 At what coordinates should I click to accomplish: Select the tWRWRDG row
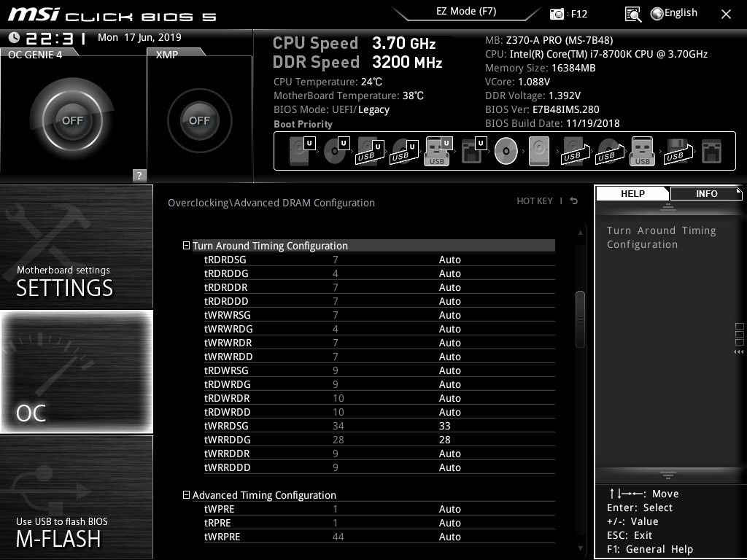coord(379,329)
